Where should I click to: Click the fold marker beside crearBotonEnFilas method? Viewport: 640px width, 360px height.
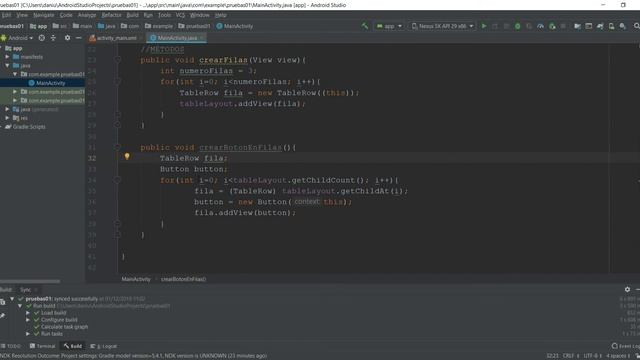coord(118,147)
